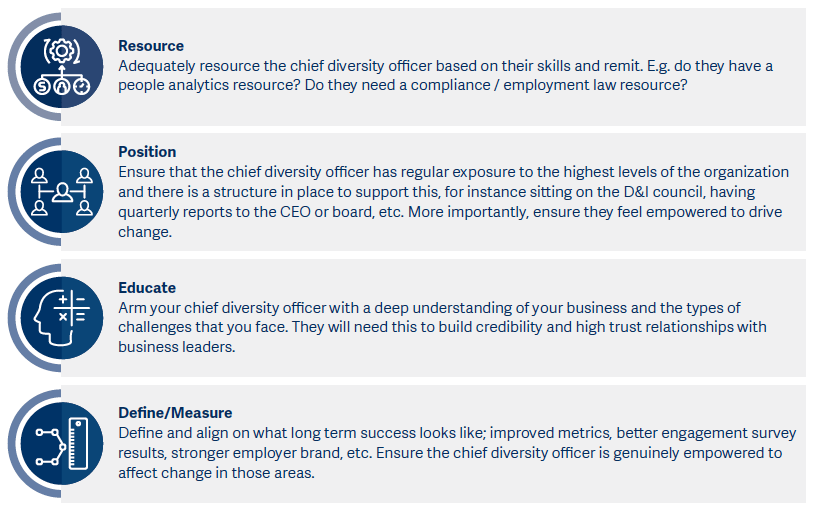Select the Position heading
Screen dimensions: 813x509
147,152
